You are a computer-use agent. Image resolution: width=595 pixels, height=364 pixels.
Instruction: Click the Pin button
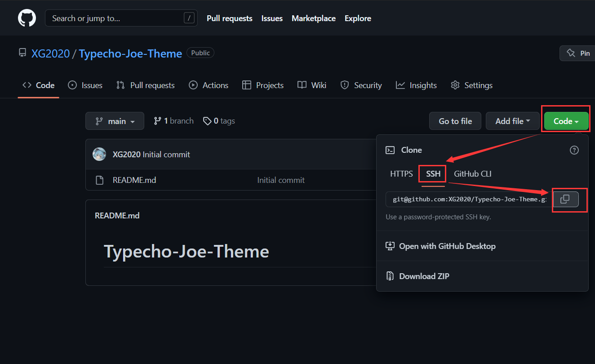coord(577,53)
